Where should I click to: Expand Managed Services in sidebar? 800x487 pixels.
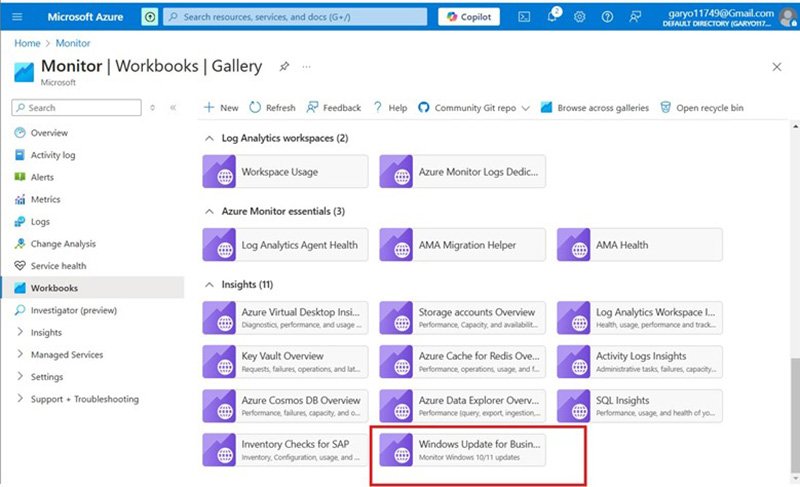(66, 355)
